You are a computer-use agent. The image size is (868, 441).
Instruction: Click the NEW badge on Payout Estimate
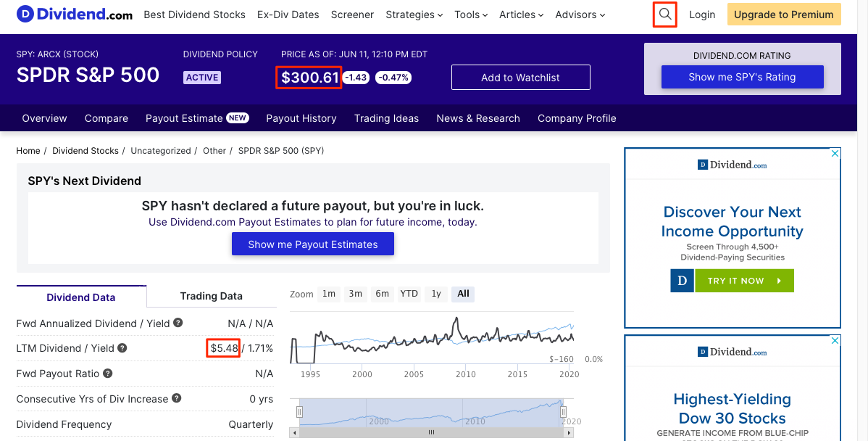[238, 118]
